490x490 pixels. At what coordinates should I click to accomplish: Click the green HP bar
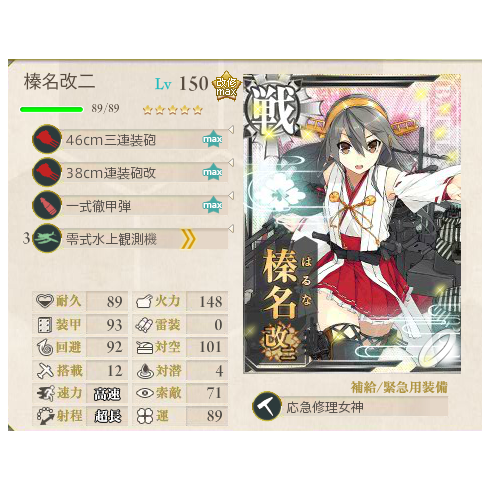(51, 109)
